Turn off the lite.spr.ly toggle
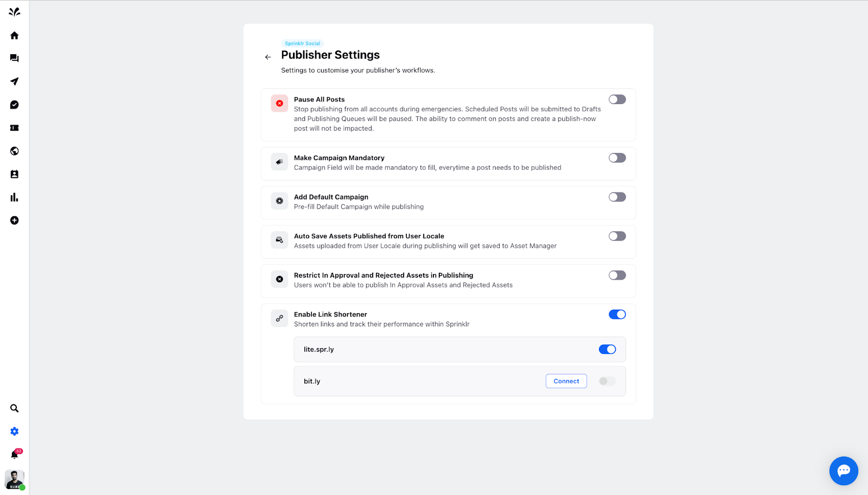The image size is (868, 495). pos(608,349)
